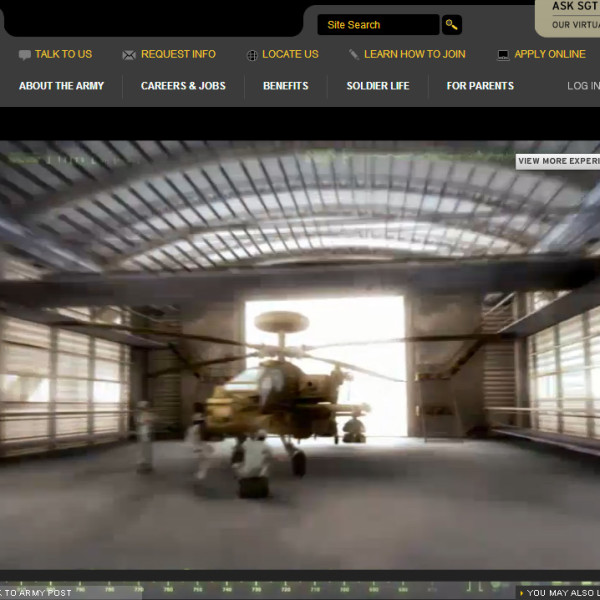Image resolution: width=600 pixels, height=600 pixels.
Task: Focus the Site Search input field
Action: click(x=378, y=25)
